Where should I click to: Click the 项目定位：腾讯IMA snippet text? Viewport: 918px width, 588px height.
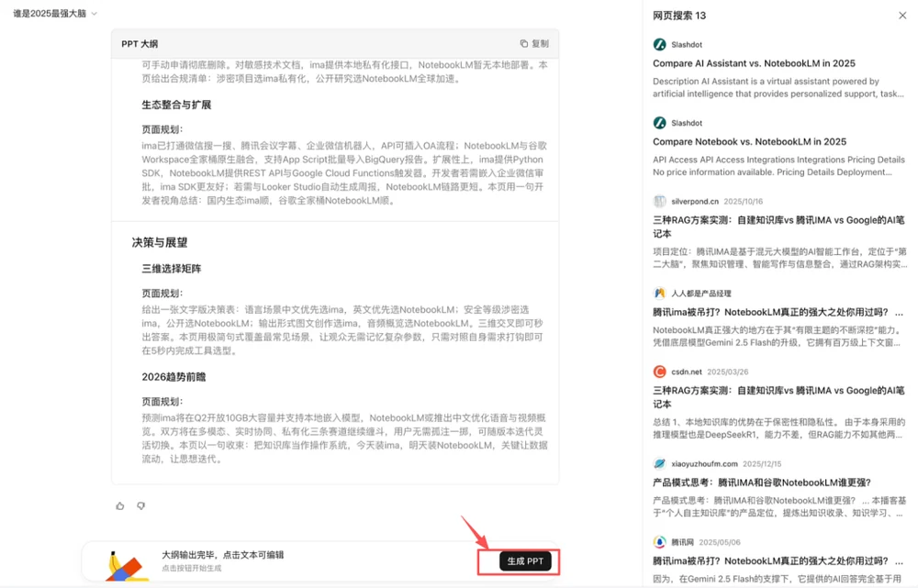click(779, 258)
